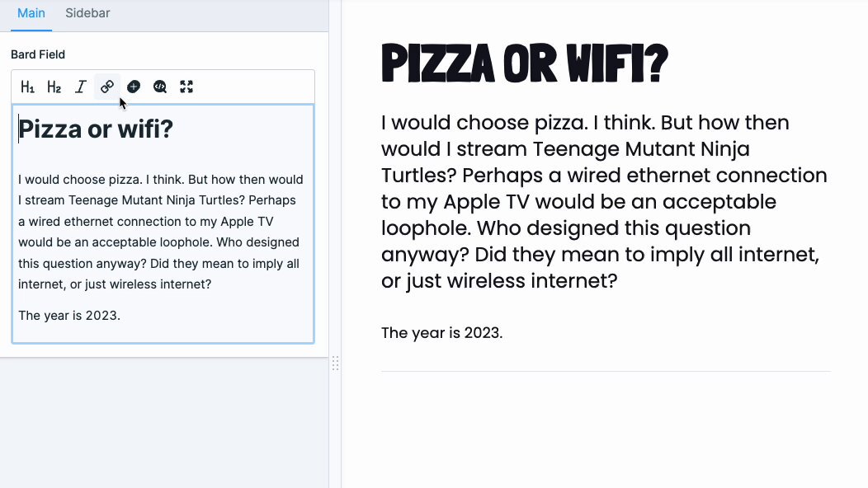The width and height of the screenshot is (868, 488).
Task: Click the preview pane's large paragraph
Action: tap(604, 201)
